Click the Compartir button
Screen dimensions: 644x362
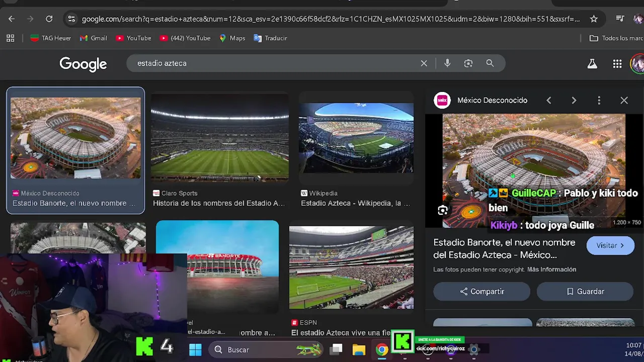tap(481, 292)
